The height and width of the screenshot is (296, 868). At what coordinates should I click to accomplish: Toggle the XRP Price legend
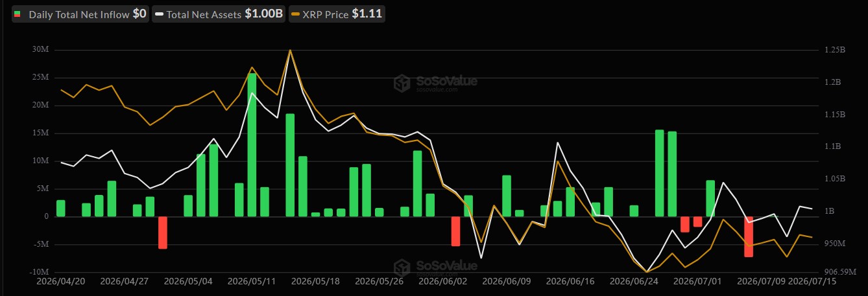(x=337, y=14)
